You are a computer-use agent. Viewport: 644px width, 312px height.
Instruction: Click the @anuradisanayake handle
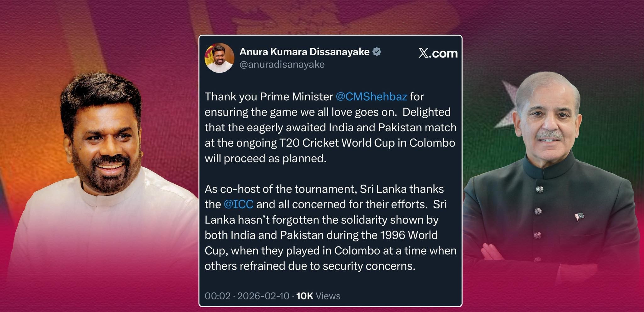click(x=282, y=64)
